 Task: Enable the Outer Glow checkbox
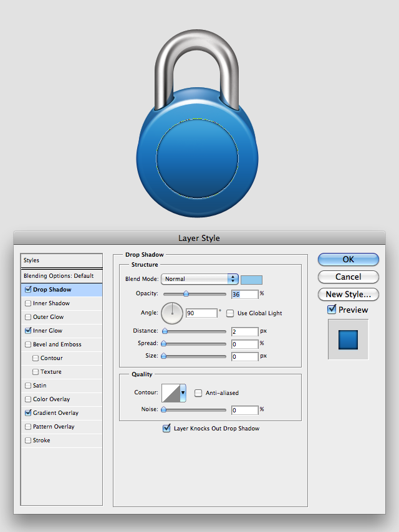pyautogui.click(x=28, y=317)
